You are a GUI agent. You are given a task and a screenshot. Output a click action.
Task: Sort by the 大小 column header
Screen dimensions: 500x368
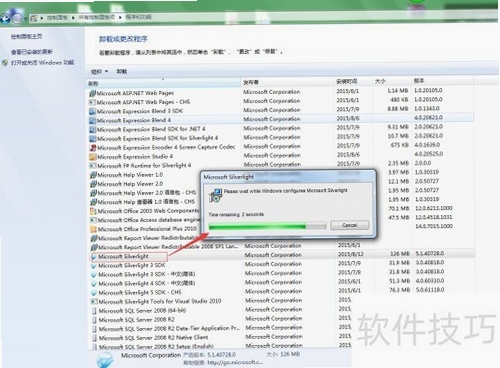pos(391,81)
